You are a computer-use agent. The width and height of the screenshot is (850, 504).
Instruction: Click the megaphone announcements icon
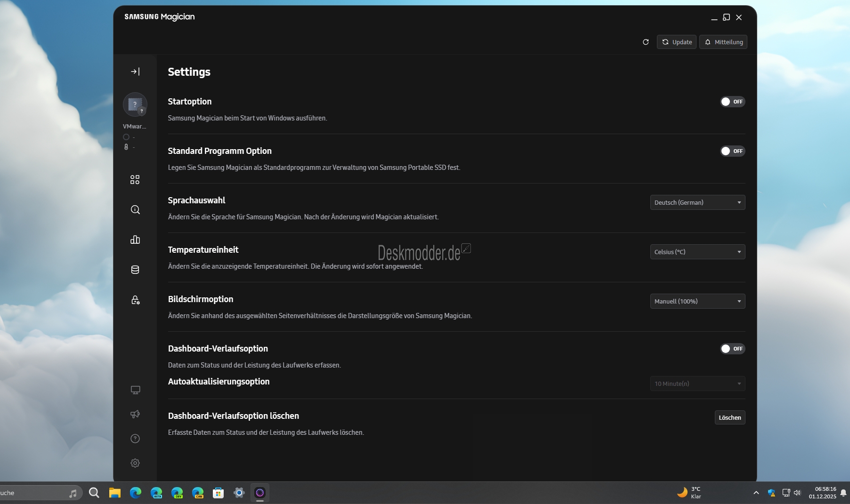click(135, 414)
